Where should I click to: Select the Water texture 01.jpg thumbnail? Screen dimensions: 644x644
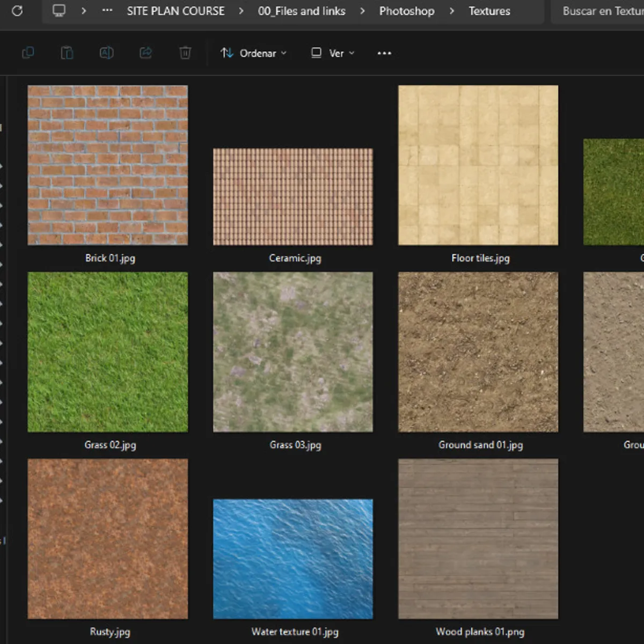(x=293, y=558)
